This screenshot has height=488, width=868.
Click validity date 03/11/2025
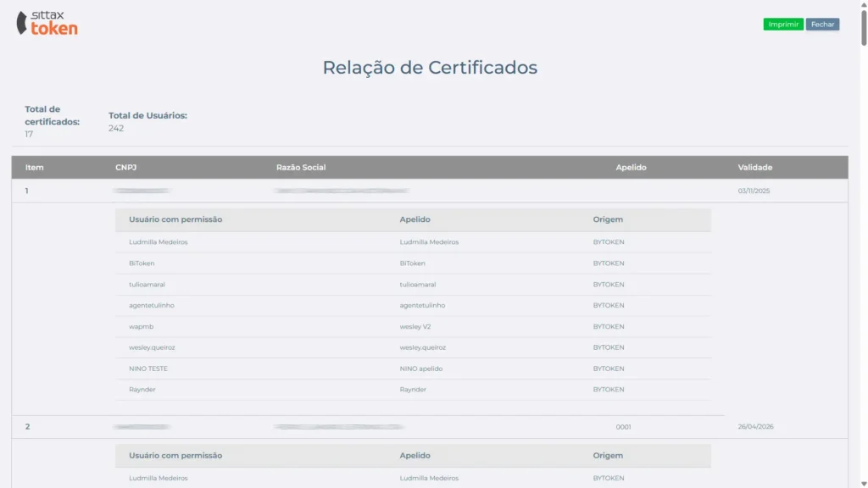point(754,191)
